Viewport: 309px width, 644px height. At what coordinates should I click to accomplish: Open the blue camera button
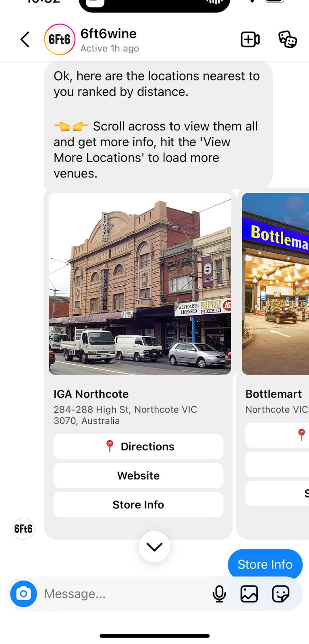coord(23,593)
